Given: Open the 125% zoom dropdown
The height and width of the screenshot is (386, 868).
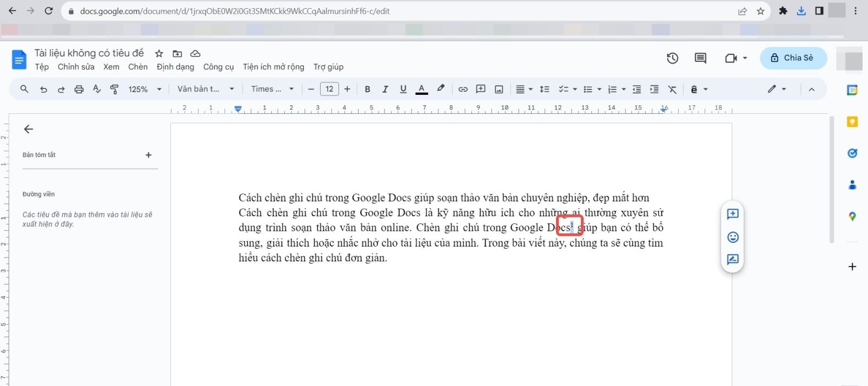Looking at the screenshot, I should 145,89.
